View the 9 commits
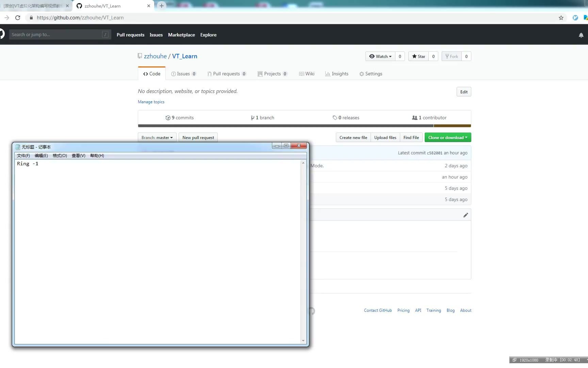The image size is (588, 368). pyautogui.click(x=179, y=118)
